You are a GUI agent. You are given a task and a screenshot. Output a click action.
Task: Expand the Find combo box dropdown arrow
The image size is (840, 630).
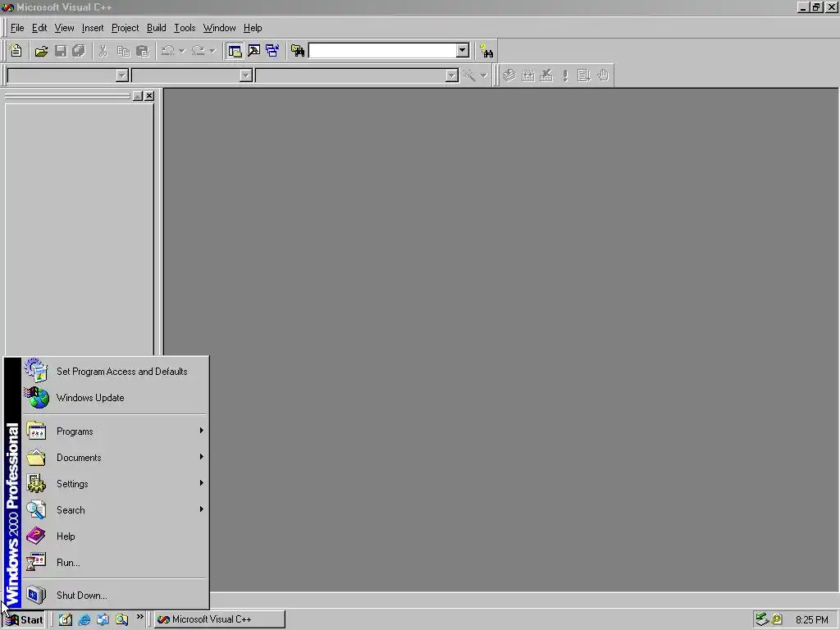463,51
